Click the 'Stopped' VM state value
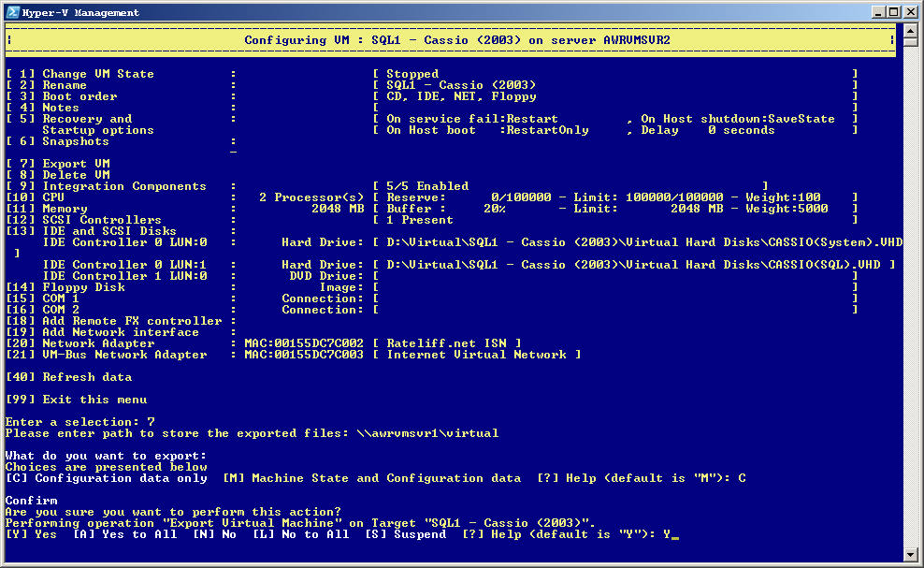This screenshot has height=568, width=924. pos(412,74)
